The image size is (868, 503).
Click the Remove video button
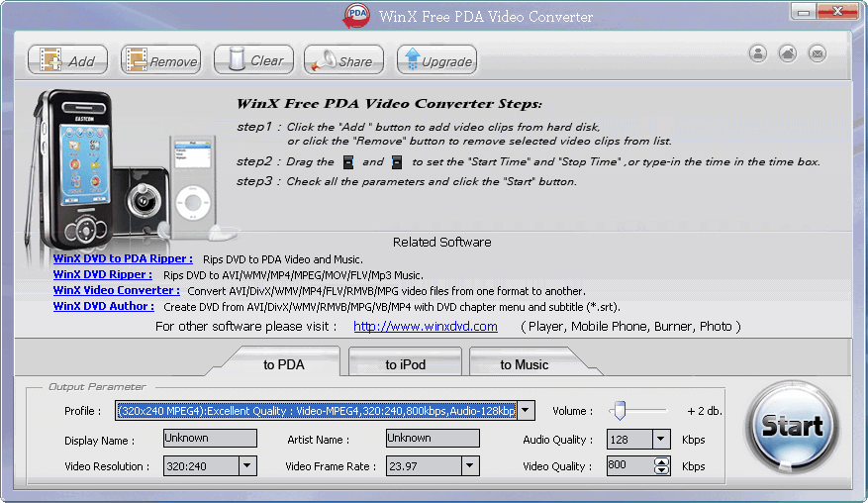coord(161,59)
